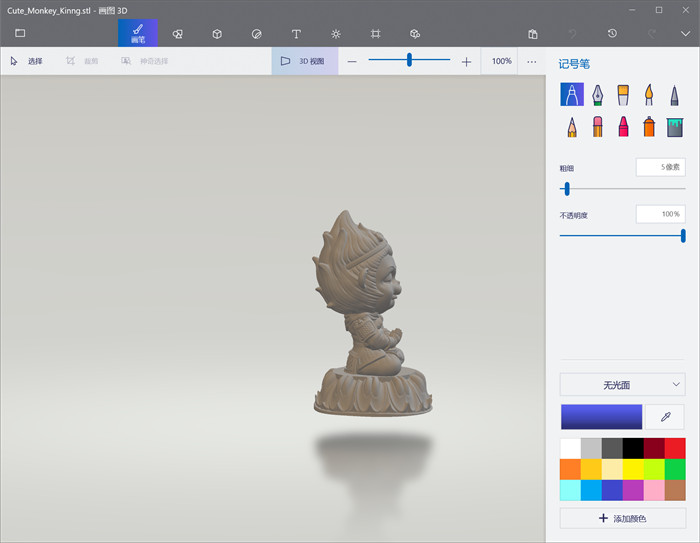
Task: Select the Eraser tool
Action: point(597,127)
